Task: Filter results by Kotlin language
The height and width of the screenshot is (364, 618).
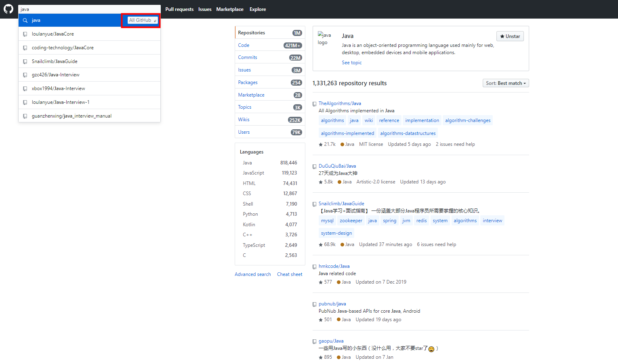Action: [x=270, y=225]
